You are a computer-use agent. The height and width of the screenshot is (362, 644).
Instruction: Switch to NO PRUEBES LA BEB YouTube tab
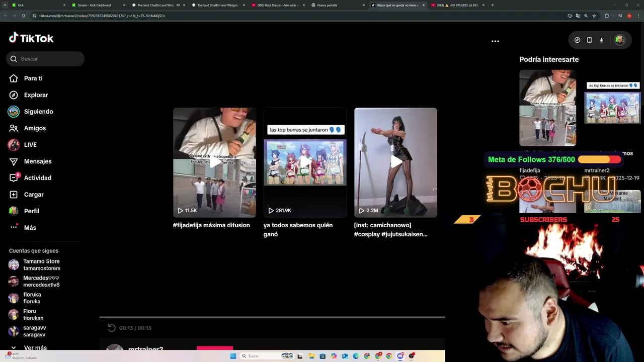tap(457, 5)
